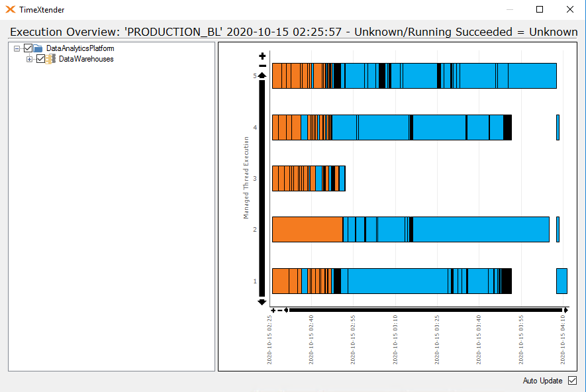Zoom out vertical axis with minus button
The image size is (586, 392).
click(x=262, y=66)
